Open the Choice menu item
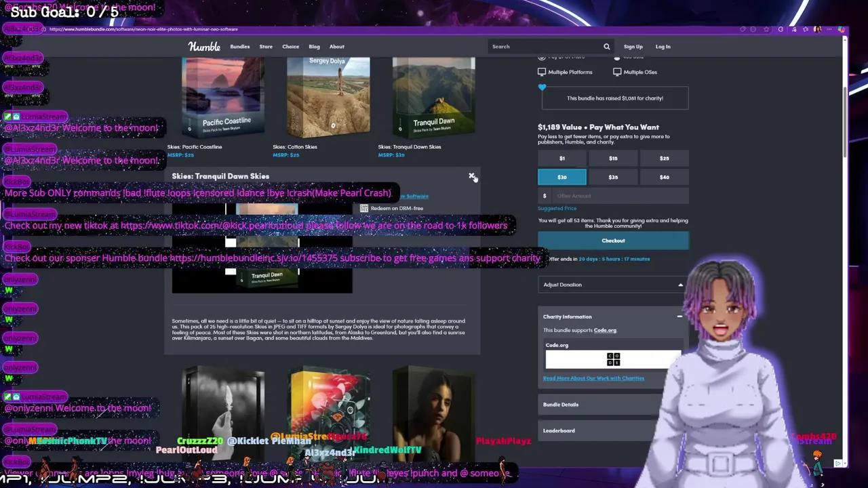The height and width of the screenshot is (488, 868). click(290, 47)
